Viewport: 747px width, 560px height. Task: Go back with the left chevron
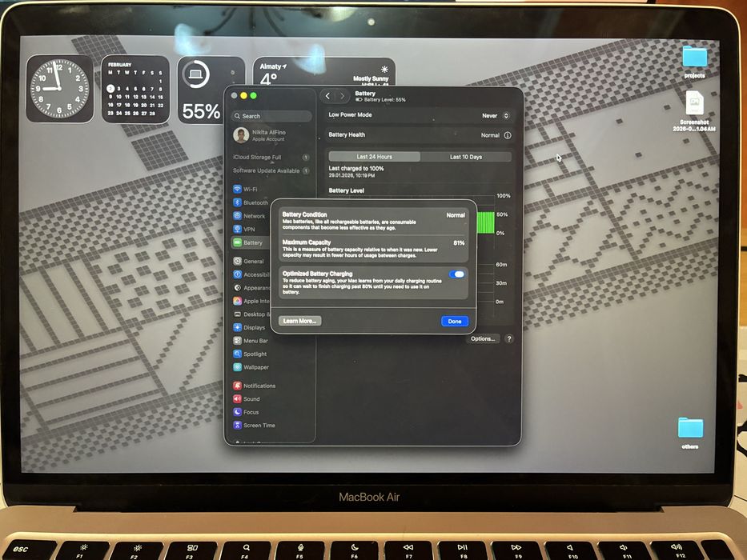327,96
